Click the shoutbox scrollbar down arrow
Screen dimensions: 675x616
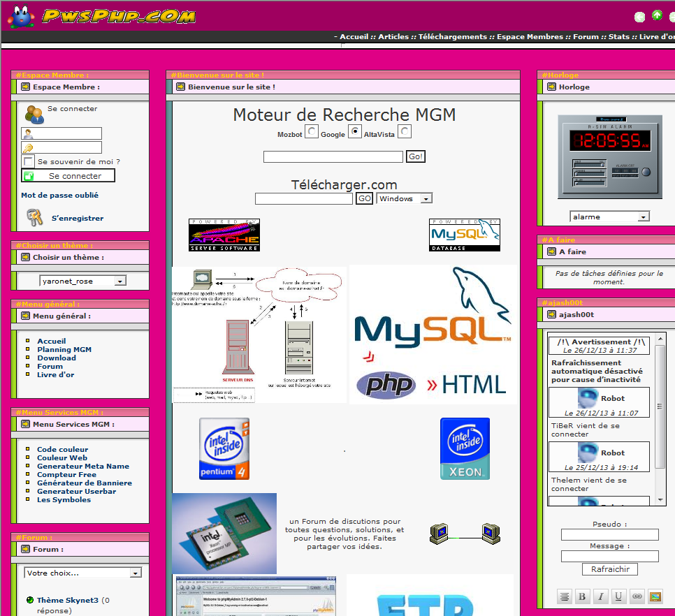click(x=660, y=500)
